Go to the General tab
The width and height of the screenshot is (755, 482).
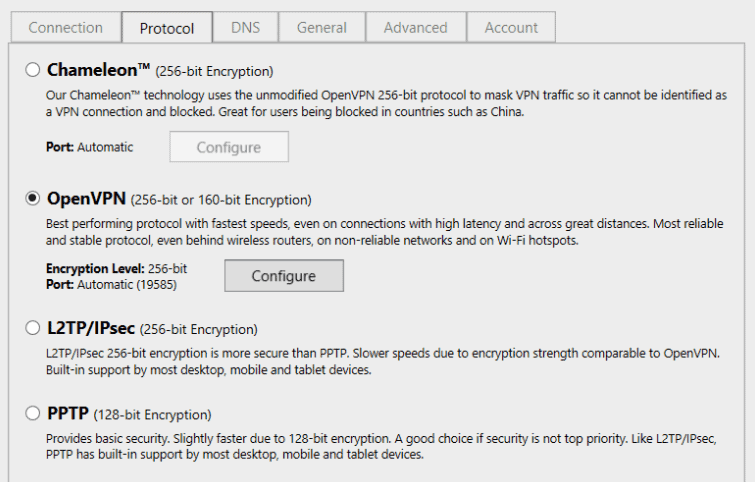click(322, 28)
